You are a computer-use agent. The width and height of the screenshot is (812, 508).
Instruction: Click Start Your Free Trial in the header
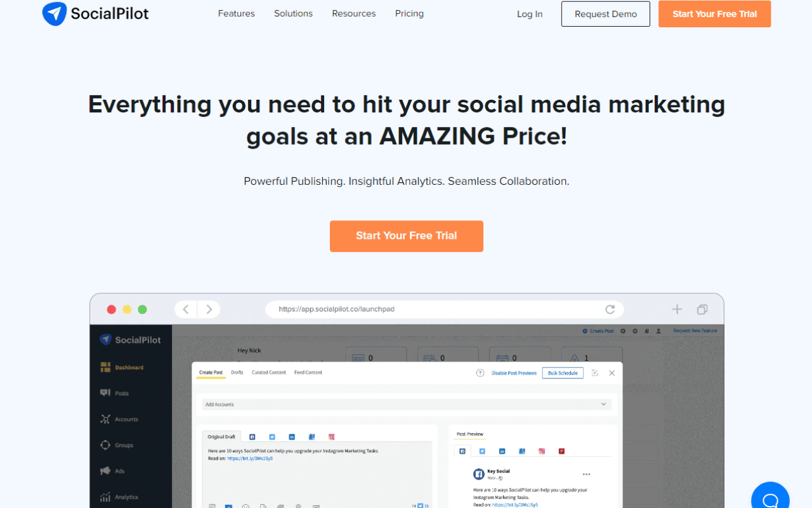coord(715,14)
